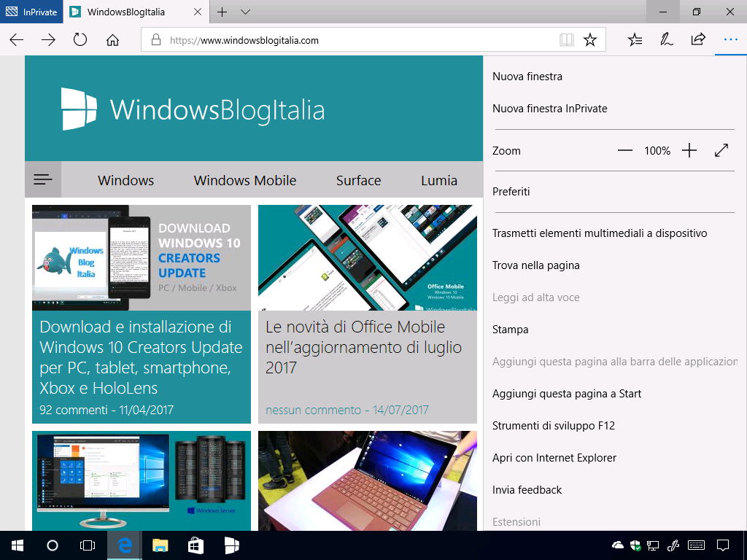Click the lock icon in address bar

[x=156, y=40]
